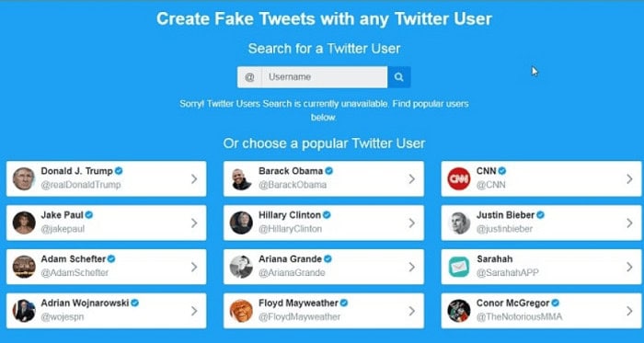This screenshot has width=644, height=343.
Task: Click the @FloydMayweather handle
Action: 299,317
